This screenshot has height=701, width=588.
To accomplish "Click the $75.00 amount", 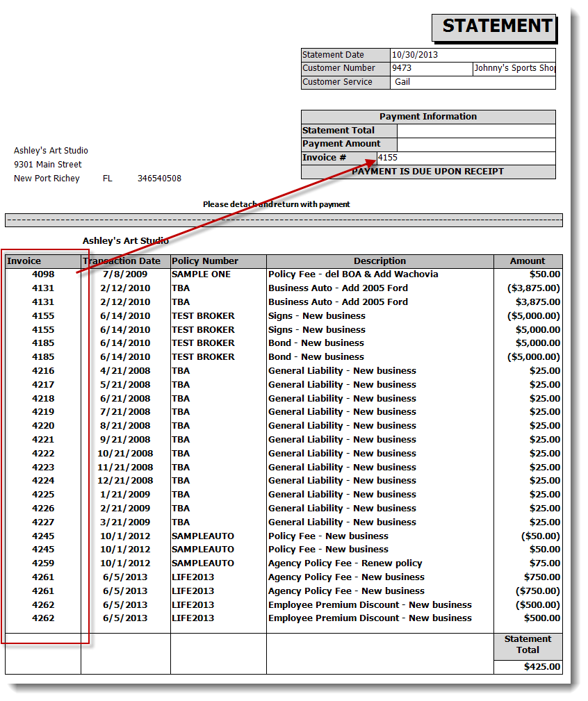I will click(545, 563).
